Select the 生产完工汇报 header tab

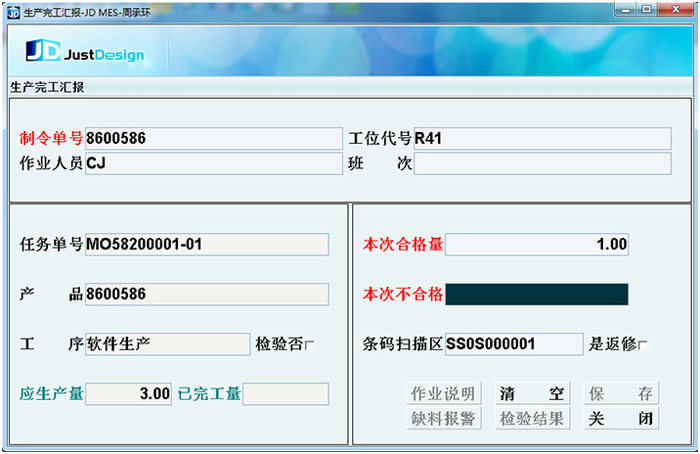[x=47, y=87]
